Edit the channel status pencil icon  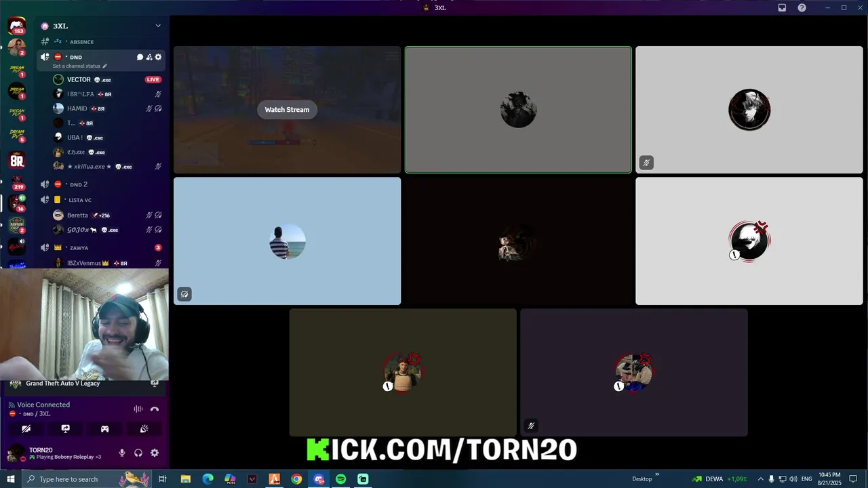tap(105, 66)
